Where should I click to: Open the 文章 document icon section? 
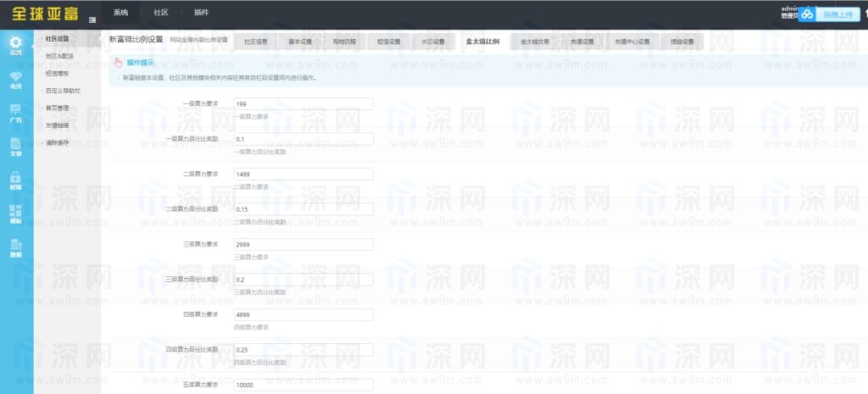click(16, 146)
